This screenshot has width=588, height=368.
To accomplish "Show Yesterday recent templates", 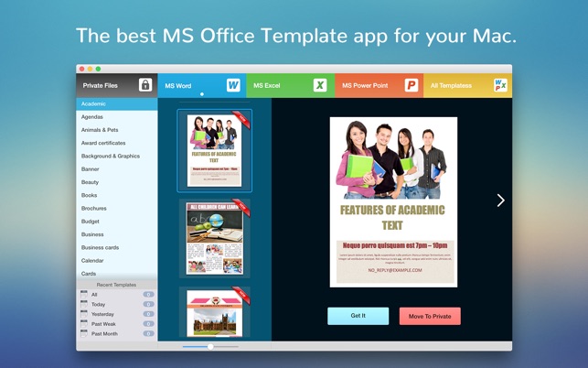I will (117, 314).
